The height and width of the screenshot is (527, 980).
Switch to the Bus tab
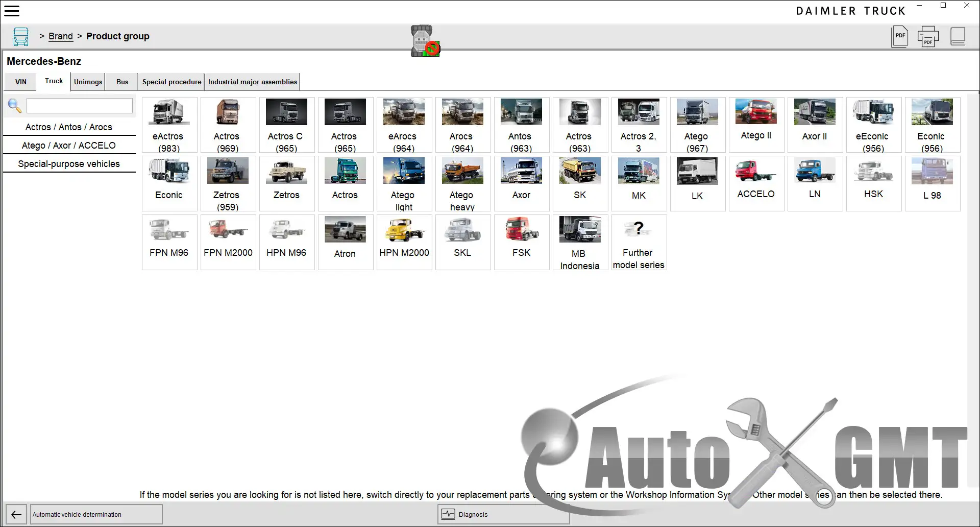coord(122,82)
